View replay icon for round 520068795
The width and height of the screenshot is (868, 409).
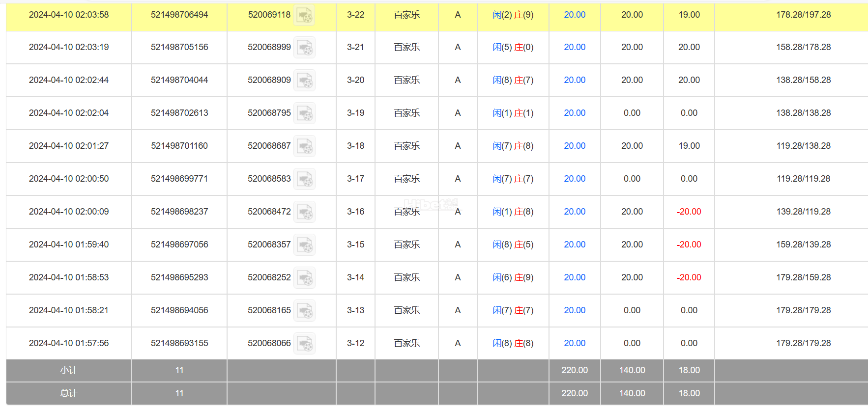[x=304, y=113]
